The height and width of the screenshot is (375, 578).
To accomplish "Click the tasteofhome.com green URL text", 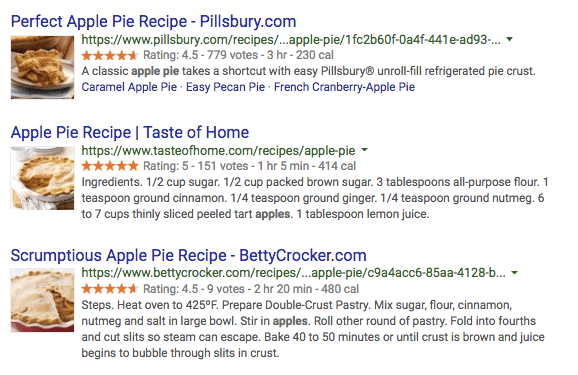I will tap(218, 150).
